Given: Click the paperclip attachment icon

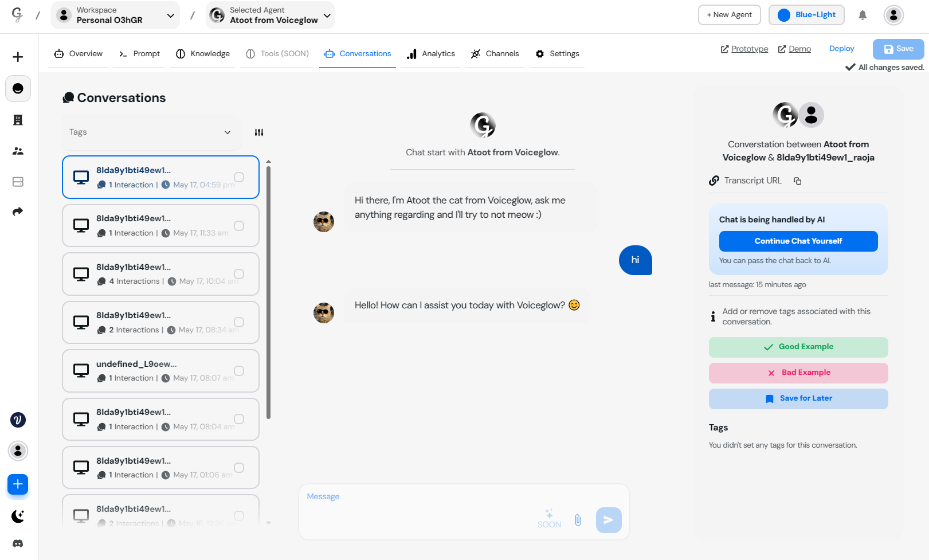Looking at the screenshot, I should pyautogui.click(x=578, y=520).
